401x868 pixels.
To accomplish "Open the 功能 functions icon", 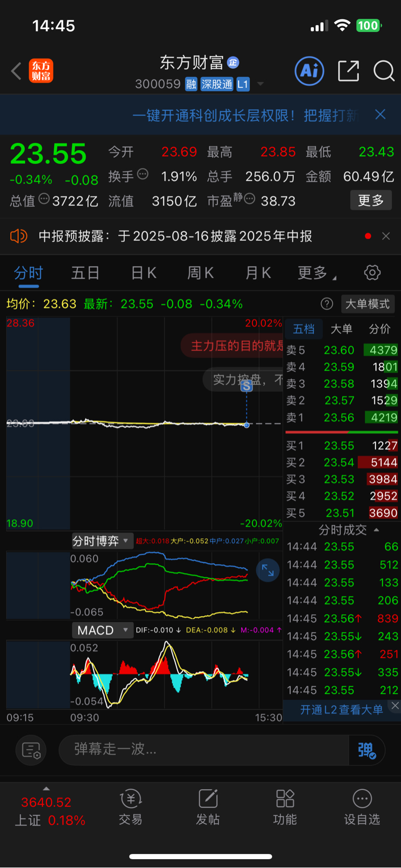I will point(285,807).
